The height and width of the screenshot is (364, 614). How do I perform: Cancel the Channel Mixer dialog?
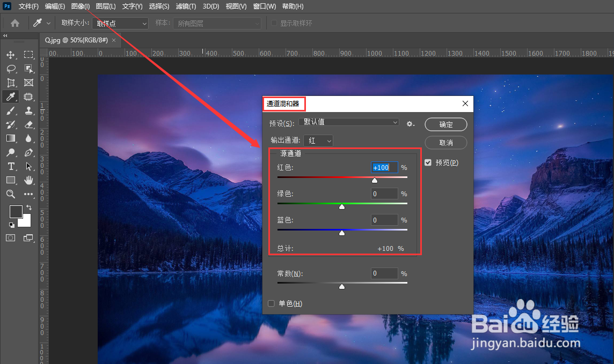pos(446,143)
